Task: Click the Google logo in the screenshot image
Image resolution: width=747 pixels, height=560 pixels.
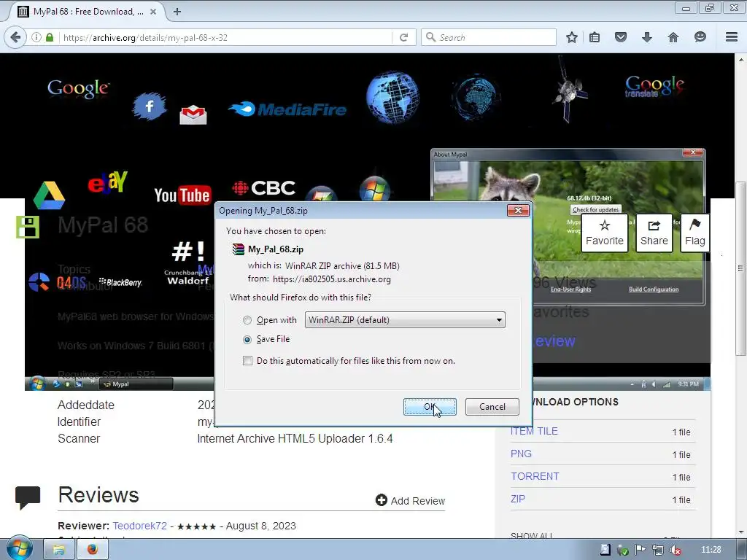Action: click(x=79, y=88)
